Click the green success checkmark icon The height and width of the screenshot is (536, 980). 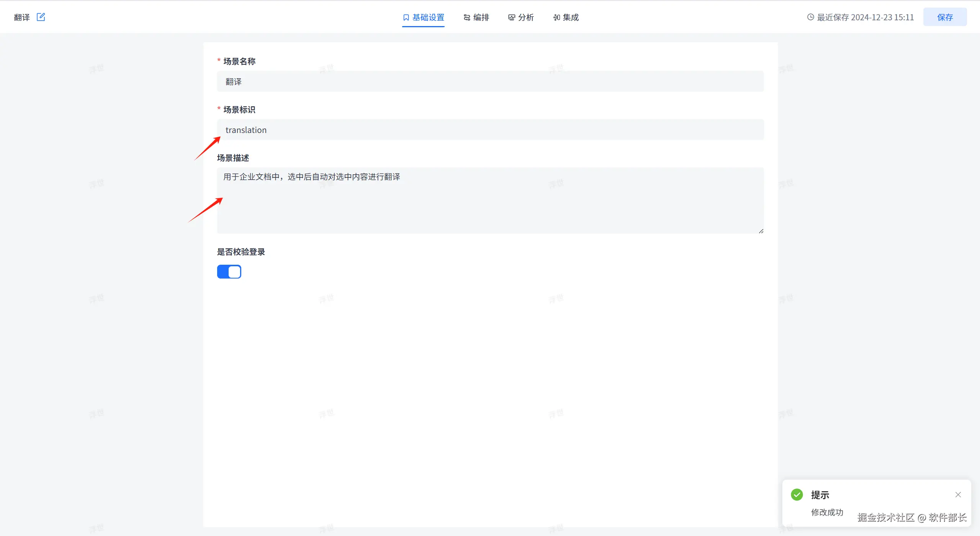coord(797,495)
